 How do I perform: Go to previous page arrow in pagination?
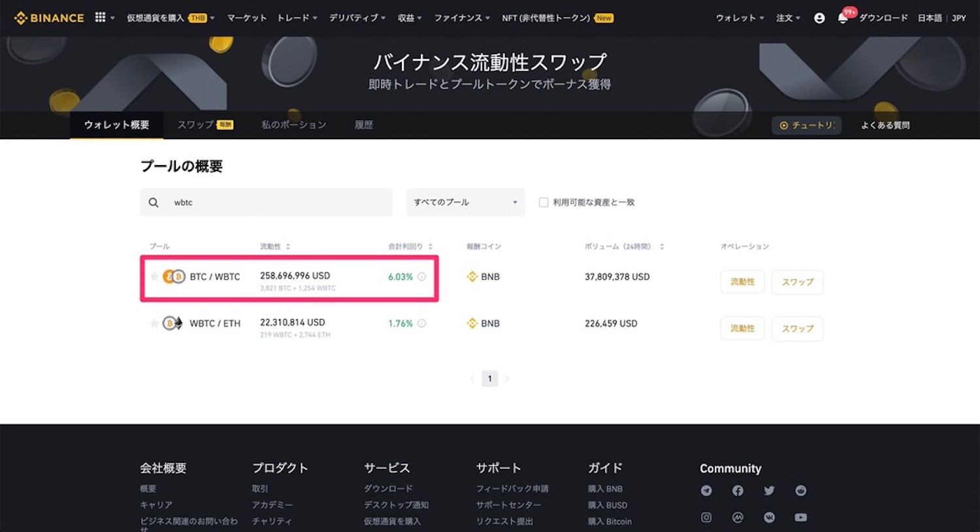pyautogui.click(x=472, y=379)
